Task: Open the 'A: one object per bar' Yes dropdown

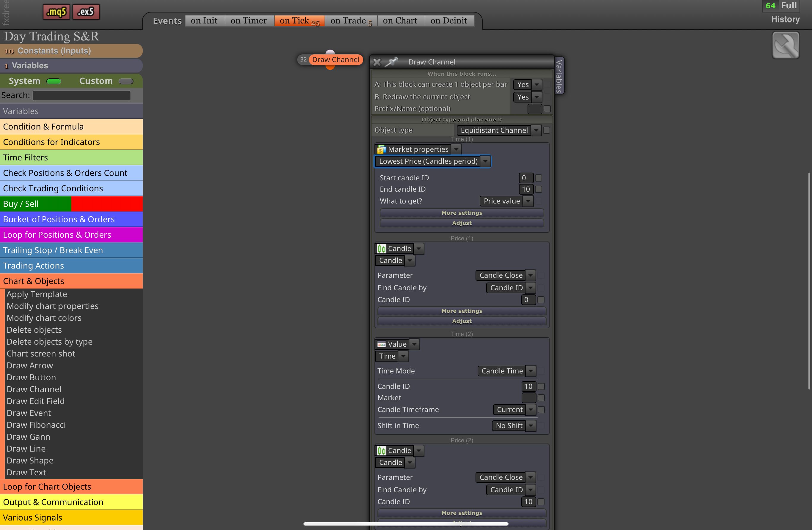Action: click(x=528, y=85)
